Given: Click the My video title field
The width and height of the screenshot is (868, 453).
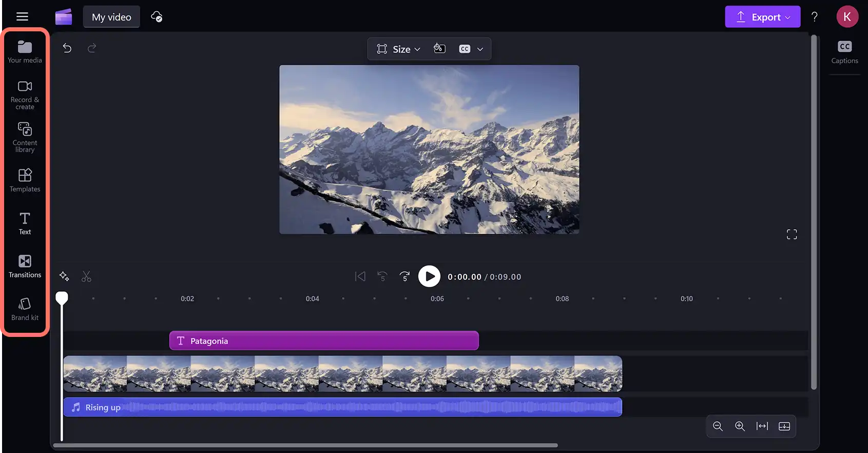Looking at the screenshot, I should tap(111, 17).
